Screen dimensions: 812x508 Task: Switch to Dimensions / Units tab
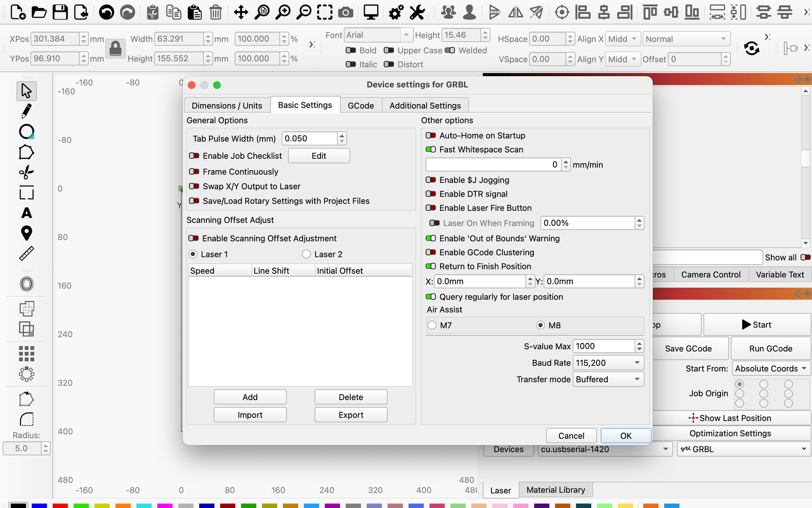click(227, 105)
